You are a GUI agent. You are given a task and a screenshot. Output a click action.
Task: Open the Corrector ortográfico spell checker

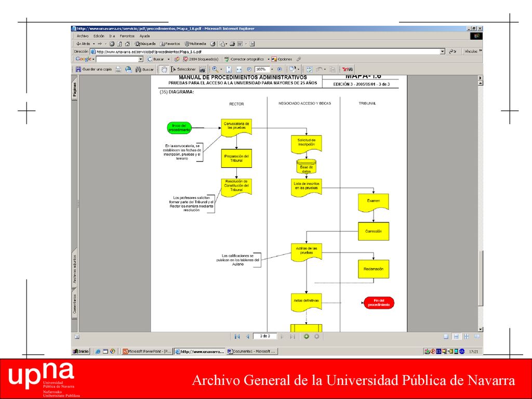click(244, 59)
